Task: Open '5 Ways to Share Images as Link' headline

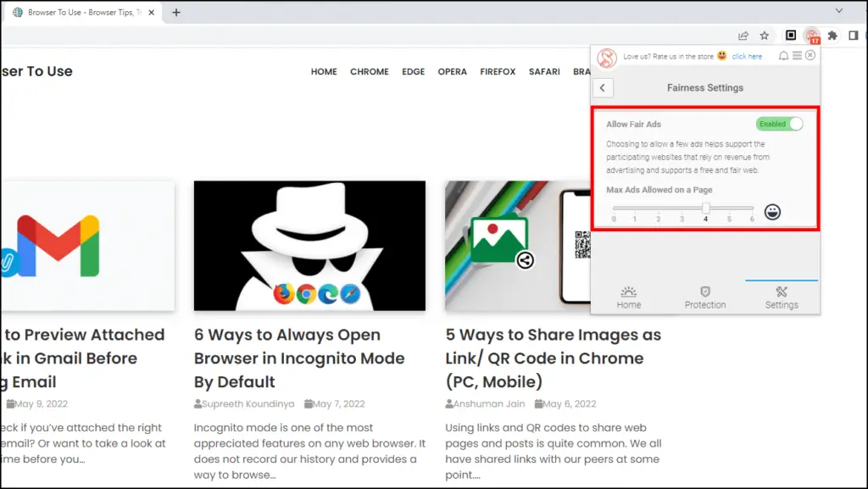Action: click(x=553, y=358)
